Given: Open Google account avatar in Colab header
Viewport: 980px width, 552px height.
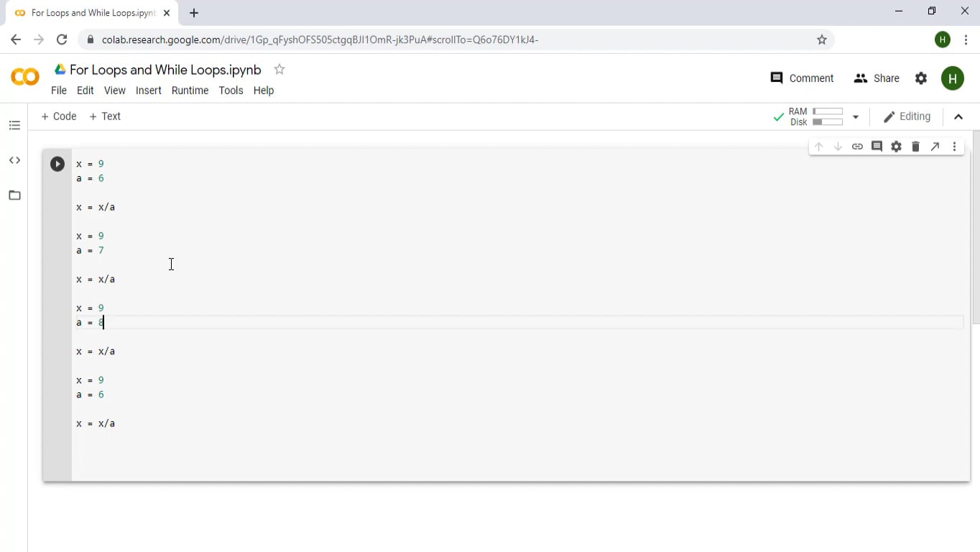Looking at the screenshot, I should (x=953, y=78).
